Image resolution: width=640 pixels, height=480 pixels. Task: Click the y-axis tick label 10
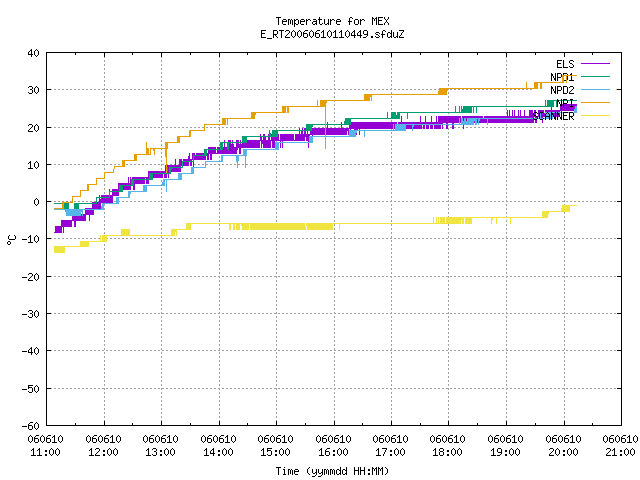33,165
